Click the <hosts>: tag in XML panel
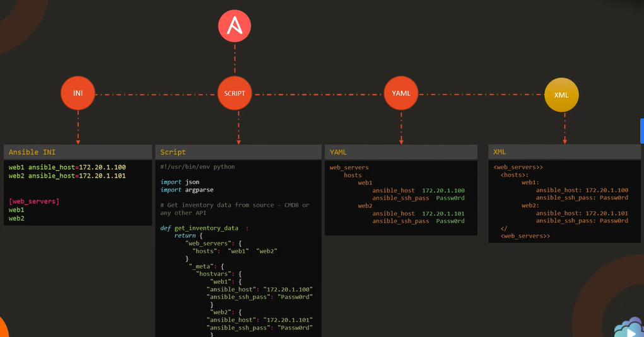 point(515,175)
